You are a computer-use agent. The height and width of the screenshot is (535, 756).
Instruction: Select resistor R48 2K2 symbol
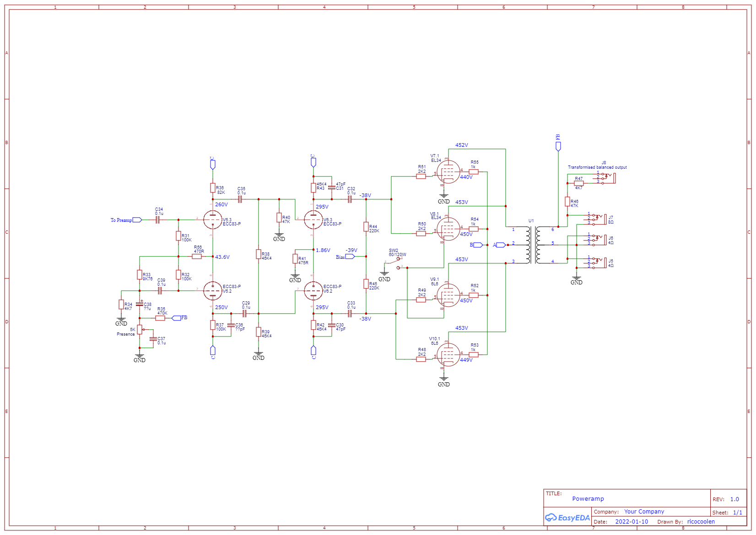click(421, 359)
